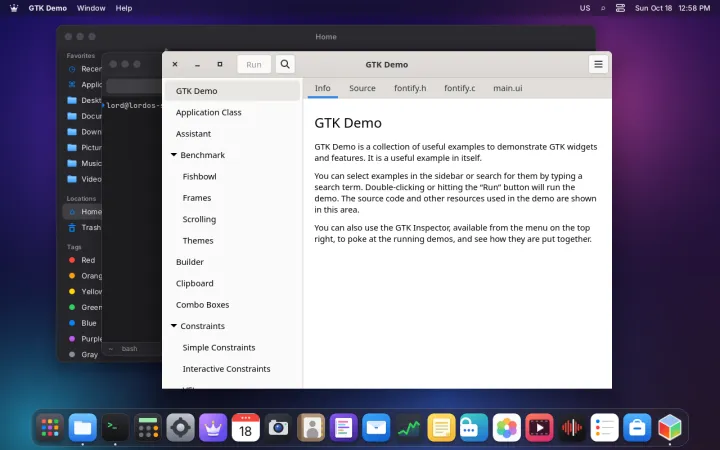
Task: Click the search magnifier icon in GTK Demo
Action: pyautogui.click(x=285, y=64)
